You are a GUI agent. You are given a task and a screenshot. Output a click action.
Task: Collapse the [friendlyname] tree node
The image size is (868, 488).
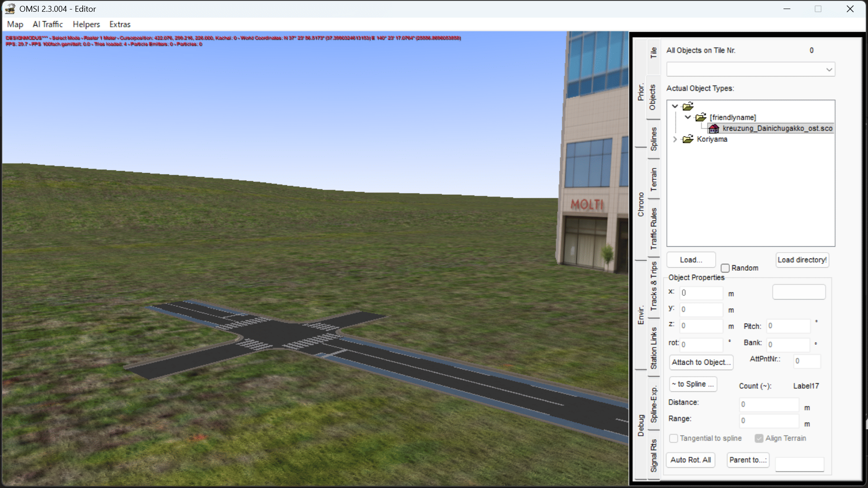click(x=688, y=117)
